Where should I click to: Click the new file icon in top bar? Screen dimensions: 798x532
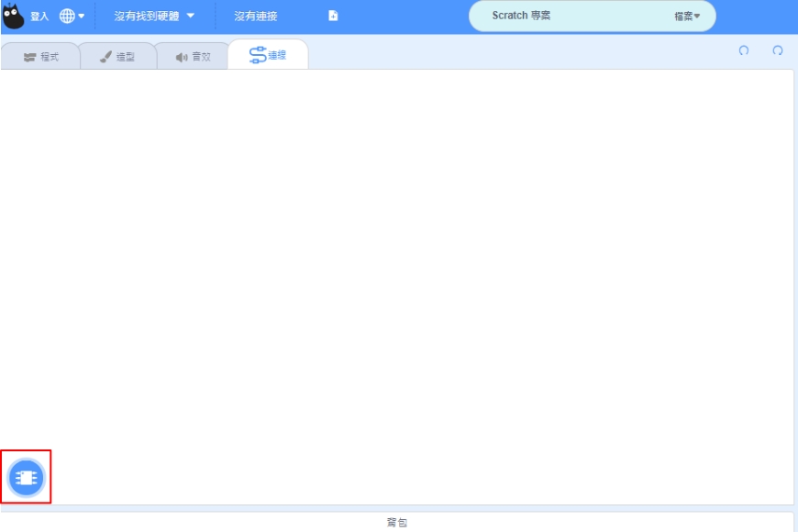point(333,17)
